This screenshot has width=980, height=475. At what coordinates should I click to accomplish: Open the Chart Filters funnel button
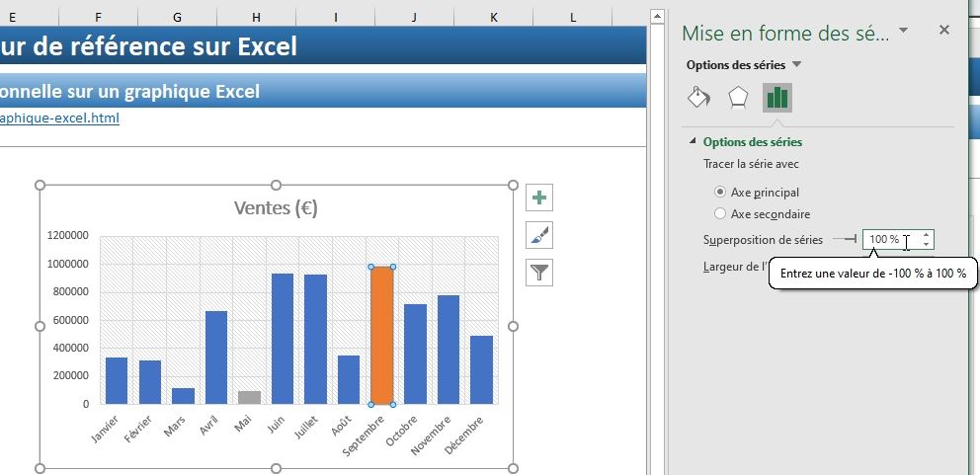tap(539, 273)
